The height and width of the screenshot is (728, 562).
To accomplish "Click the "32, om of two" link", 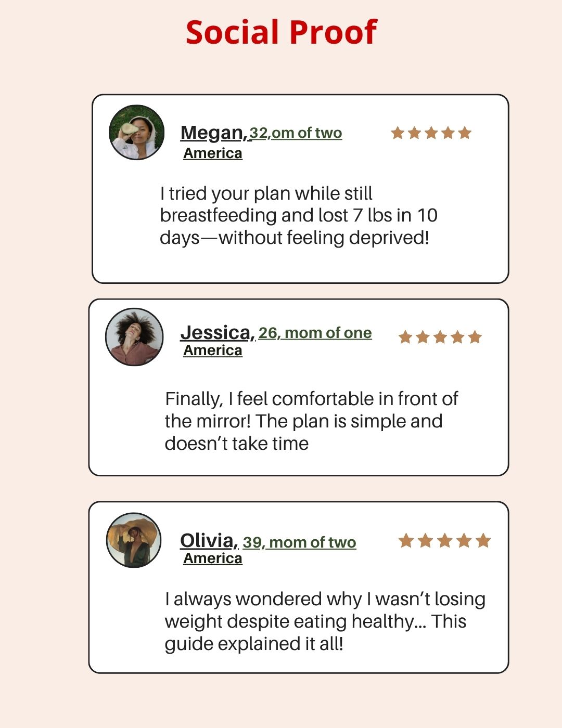I will (296, 133).
